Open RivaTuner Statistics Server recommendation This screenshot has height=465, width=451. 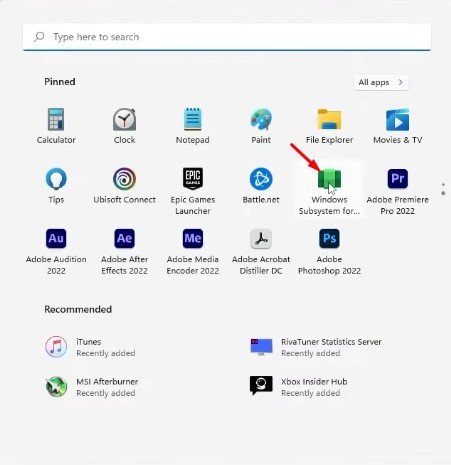click(315, 347)
